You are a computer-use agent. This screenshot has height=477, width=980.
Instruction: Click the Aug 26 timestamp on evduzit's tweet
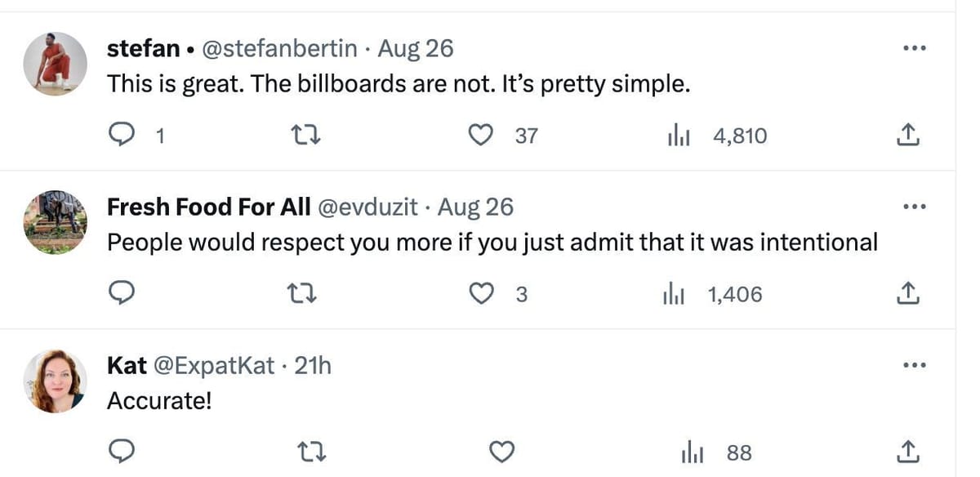coord(475,207)
